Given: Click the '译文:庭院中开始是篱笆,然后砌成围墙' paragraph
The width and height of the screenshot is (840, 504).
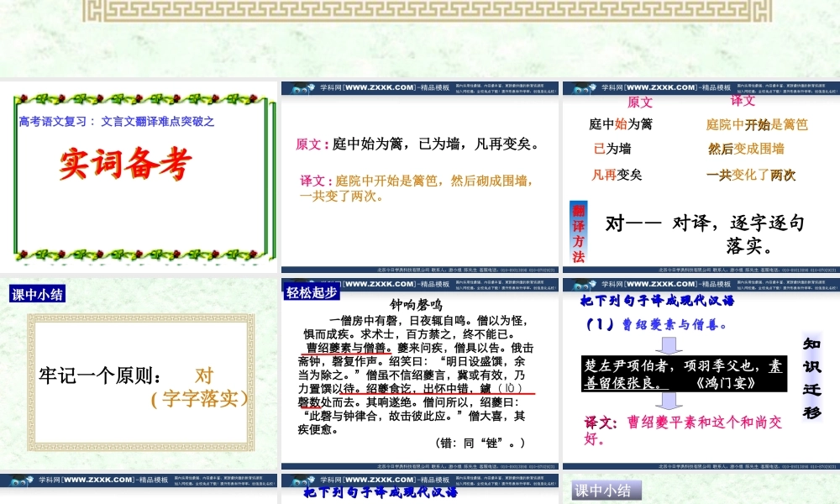Looking at the screenshot, I should click(417, 188).
